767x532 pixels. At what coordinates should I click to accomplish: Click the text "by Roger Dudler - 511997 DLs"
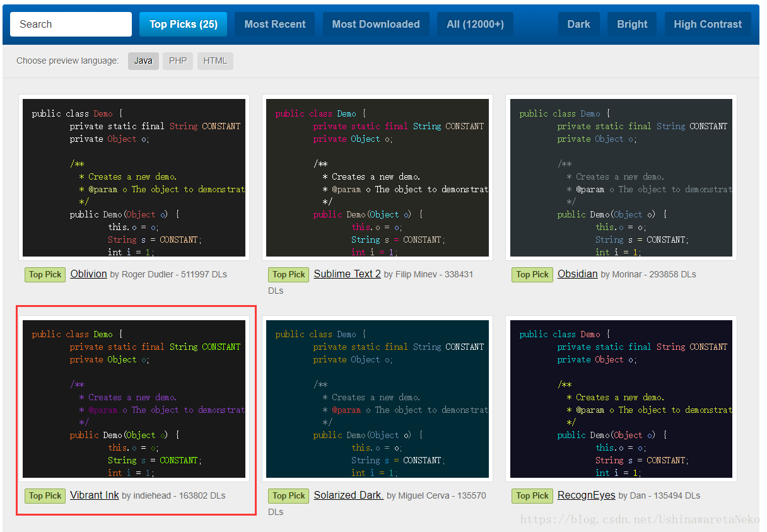pyautogui.click(x=168, y=275)
